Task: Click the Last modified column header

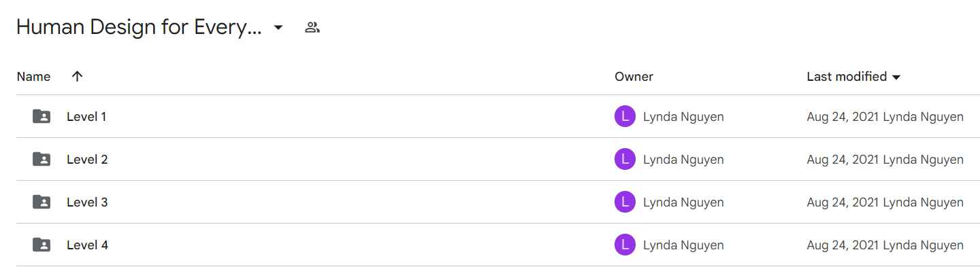Action: coord(847,77)
